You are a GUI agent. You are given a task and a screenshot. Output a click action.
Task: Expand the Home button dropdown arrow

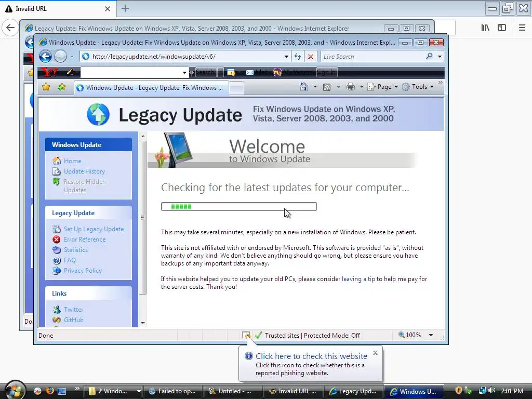(315, 87)
